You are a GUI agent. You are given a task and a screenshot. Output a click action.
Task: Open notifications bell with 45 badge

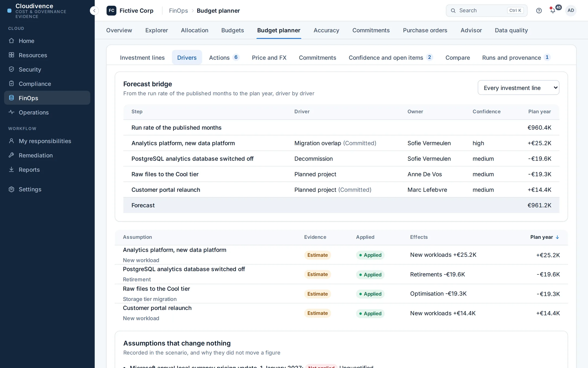(553, 11)
